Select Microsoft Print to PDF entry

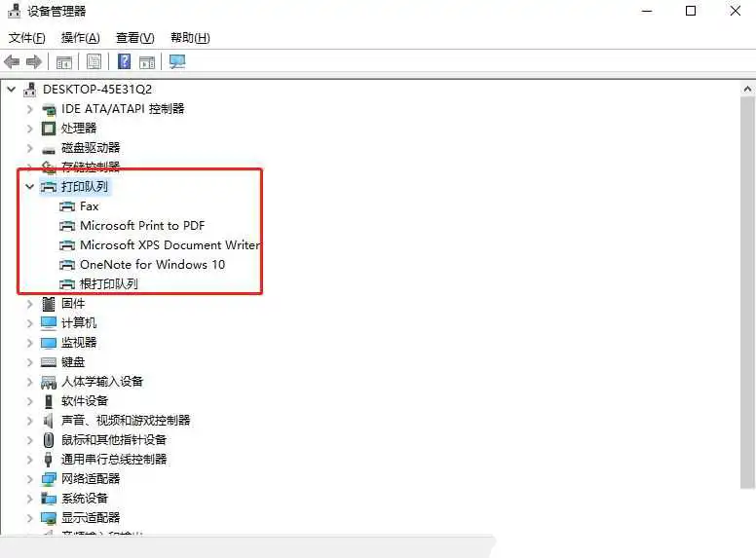pos(142,226)
